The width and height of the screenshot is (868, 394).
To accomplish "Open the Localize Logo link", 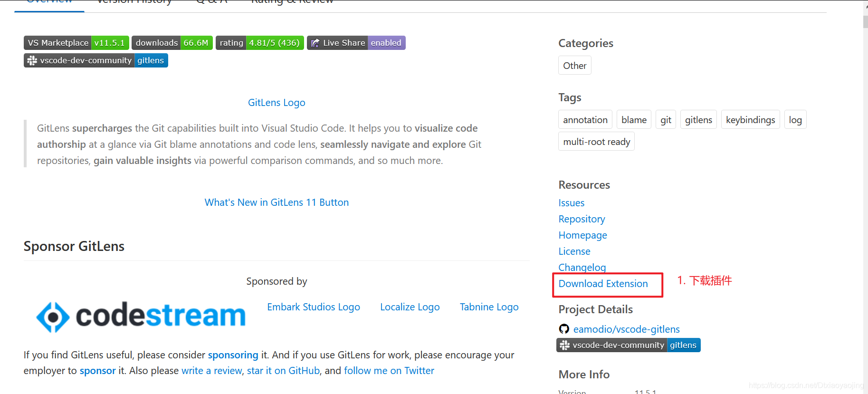I will pyautogui.click(x=410, y=307).
